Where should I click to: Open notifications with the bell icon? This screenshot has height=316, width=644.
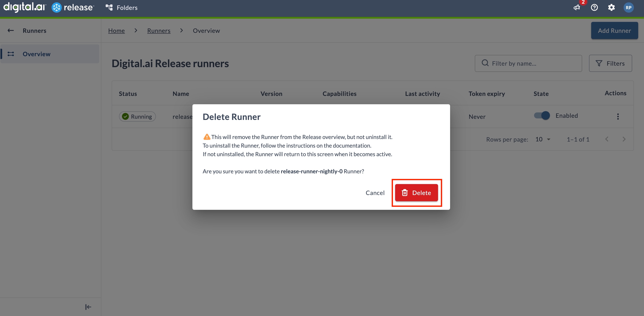(x=577, y=8)
